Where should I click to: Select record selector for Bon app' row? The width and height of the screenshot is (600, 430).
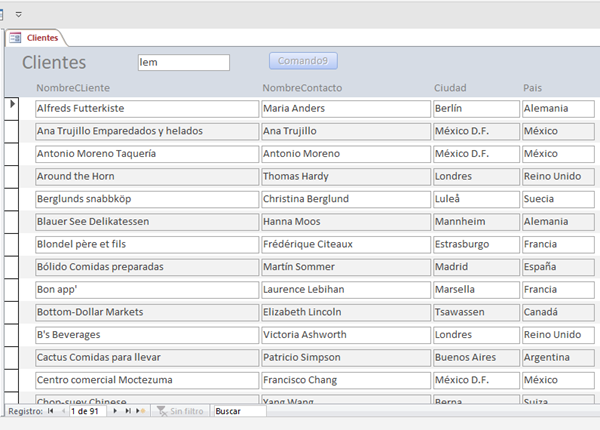coord(12,290)
